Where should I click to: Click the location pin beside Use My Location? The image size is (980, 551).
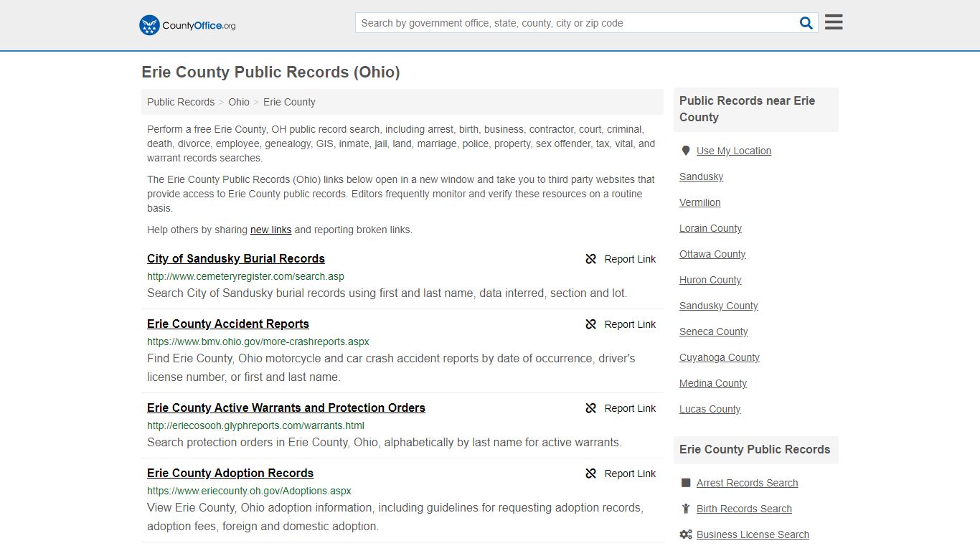(686, 150)
